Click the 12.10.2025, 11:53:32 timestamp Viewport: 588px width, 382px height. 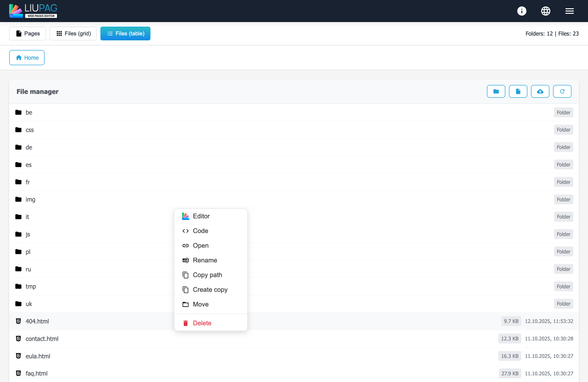(549, 321)
